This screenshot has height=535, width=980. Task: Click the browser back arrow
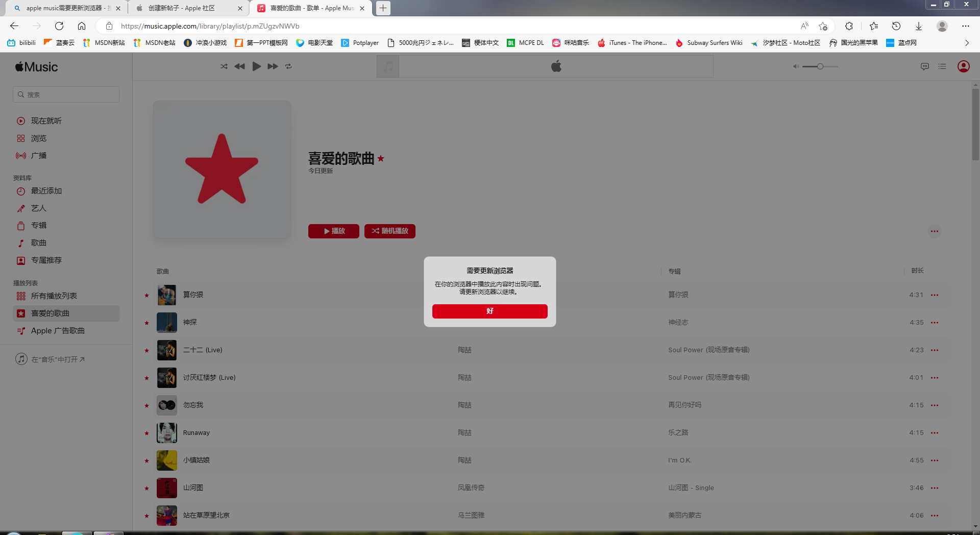[14, 26]
